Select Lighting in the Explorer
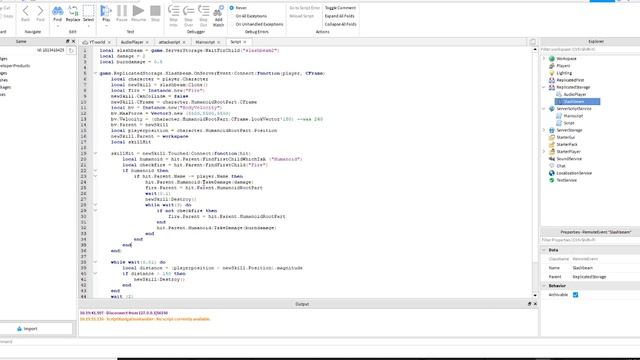 click(x=564, y=73)
